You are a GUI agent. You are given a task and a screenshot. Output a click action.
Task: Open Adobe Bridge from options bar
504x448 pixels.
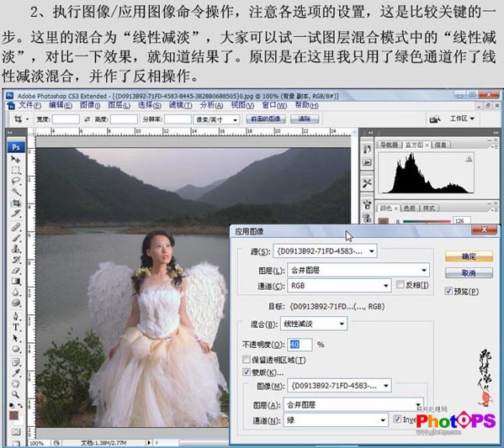point(434,119)
